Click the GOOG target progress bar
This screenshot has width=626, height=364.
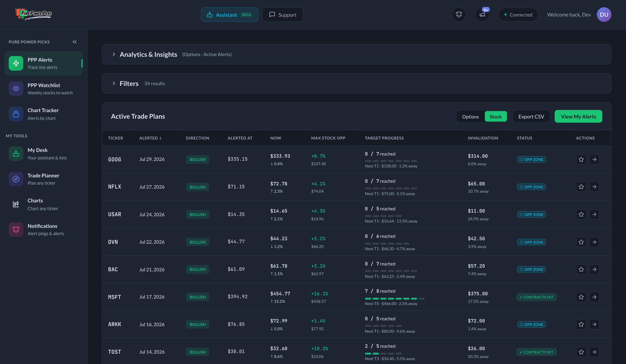(391, 161)
